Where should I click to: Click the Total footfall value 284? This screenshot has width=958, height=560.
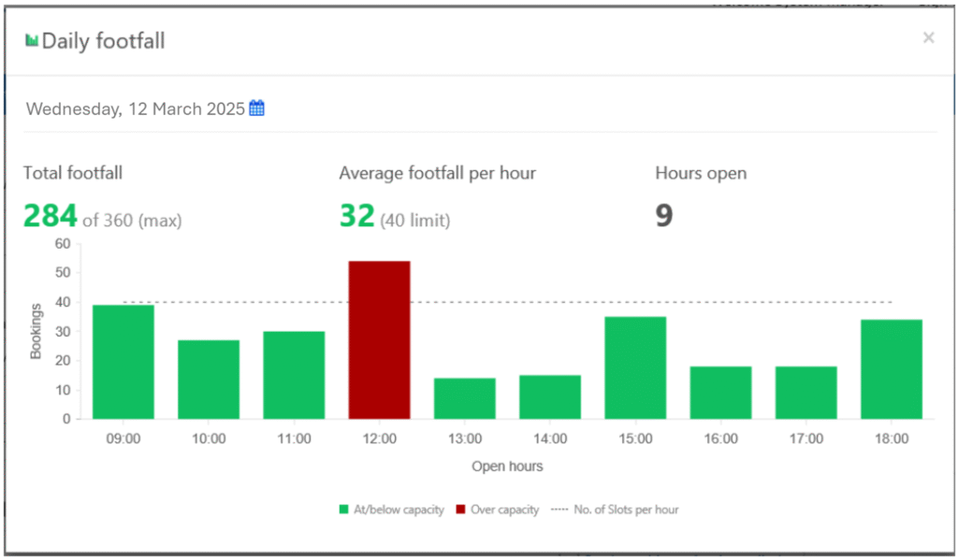coord(51,216)
